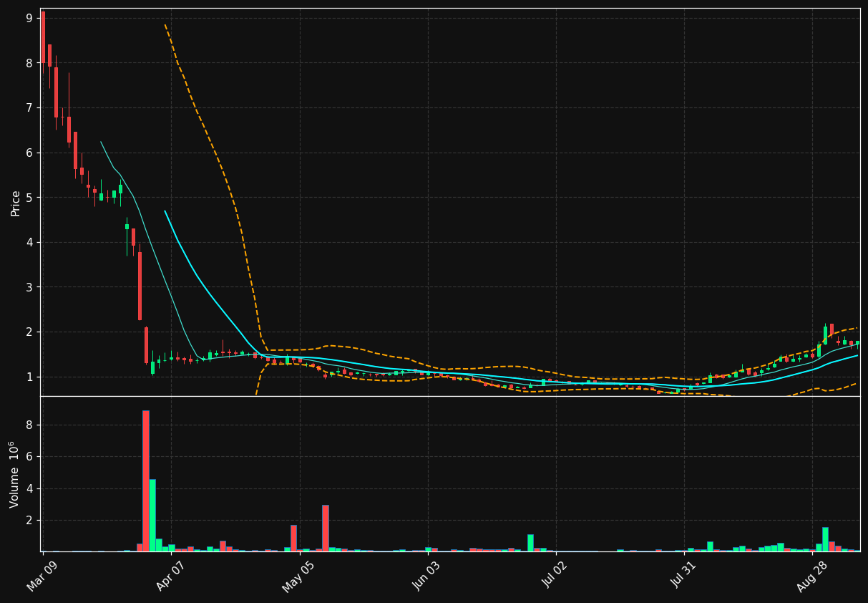Image resolution: width=868 pixels, height=603 pixels.
Task: Click the "Apr 07" date label
Action: [x=171, y=575]
